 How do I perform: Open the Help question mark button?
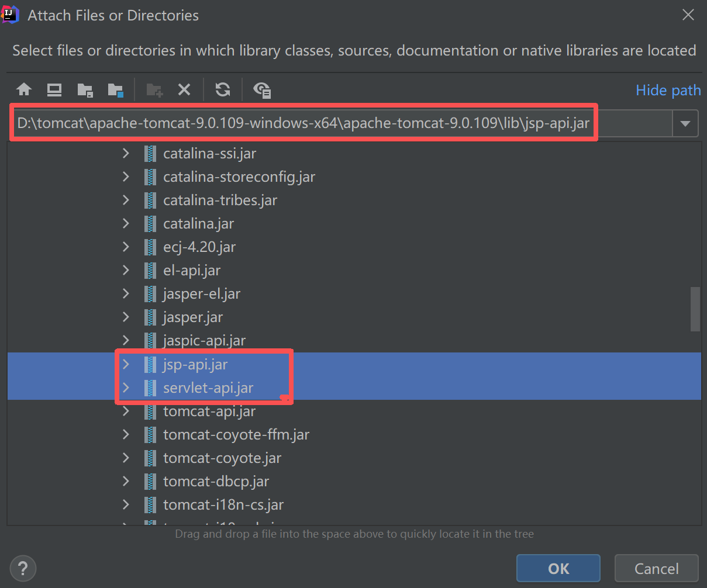coord(23,569)
